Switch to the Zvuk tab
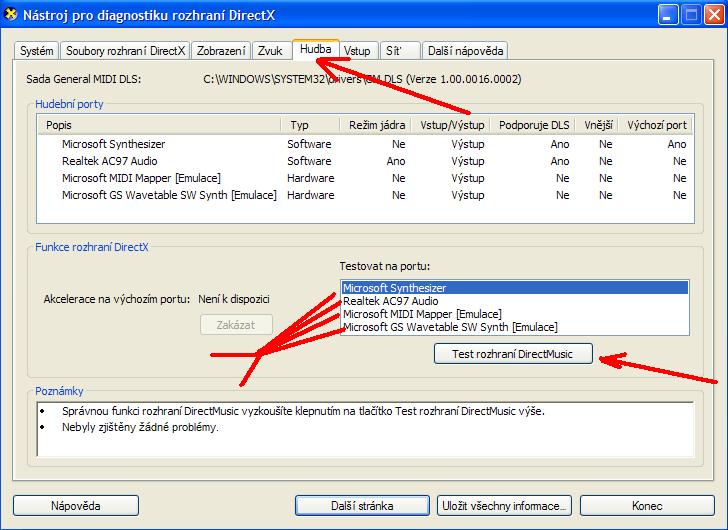Viewport: 728px width, 530px height. [x=270, y=51]
